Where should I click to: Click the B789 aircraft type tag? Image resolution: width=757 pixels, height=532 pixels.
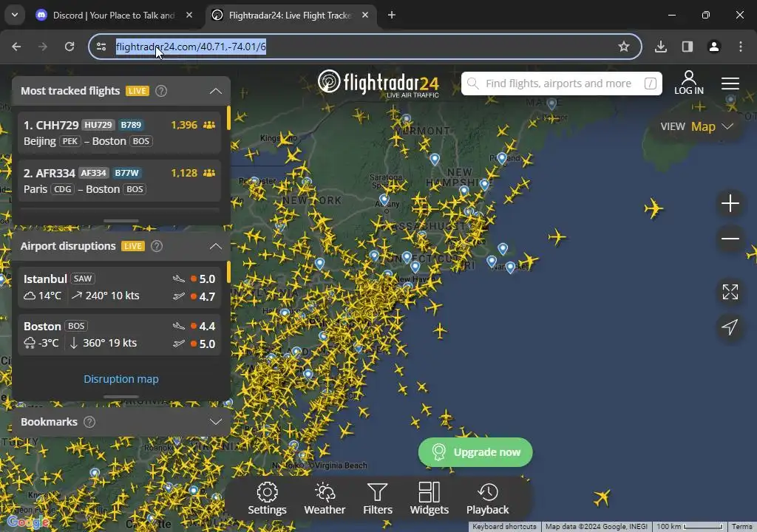[131, 125]
